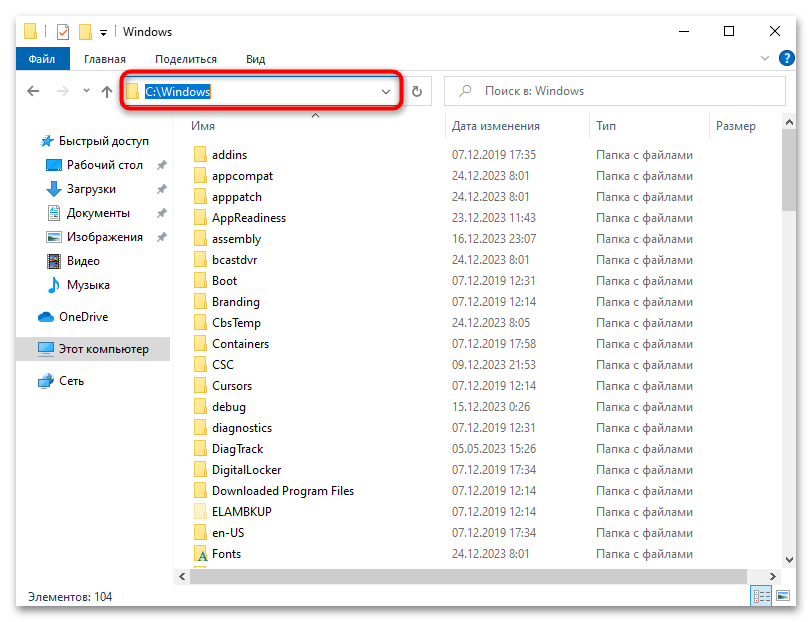Collapse the Имя column sort chevron

click(x=315, y=115)
